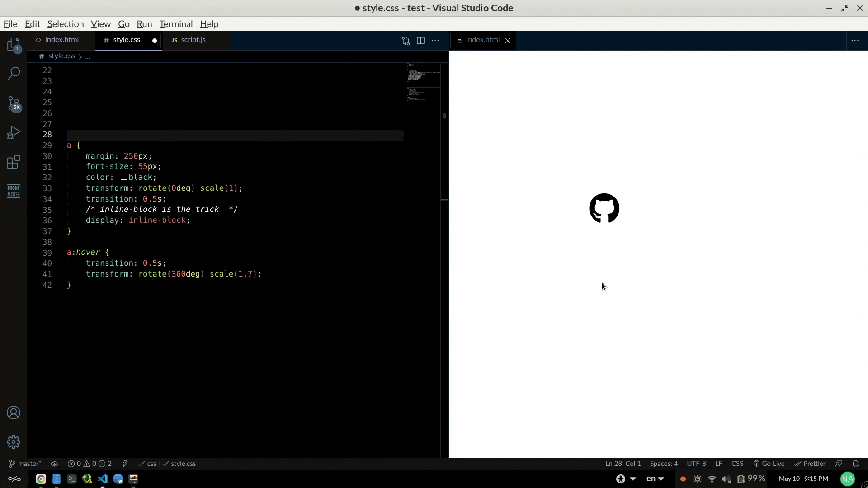Open the Terminal menu
The image size is (868, 488).
pos(175,24)
